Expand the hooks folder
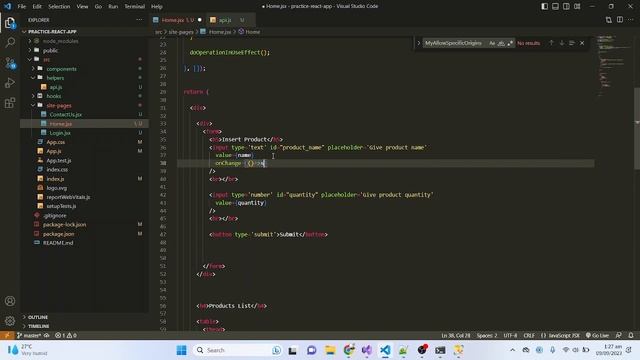Screen dimensions: 640x360 33,96
